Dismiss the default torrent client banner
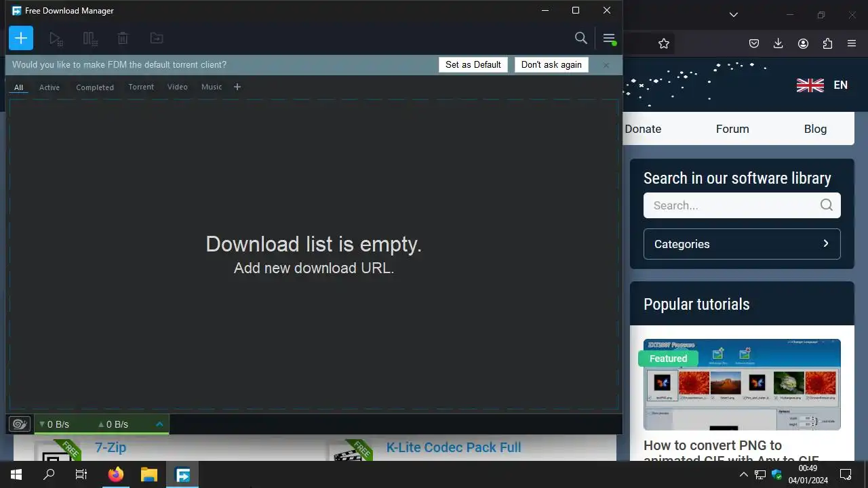Image resolution: width=868 pixels, height=488 pixels. coord(606,65)
